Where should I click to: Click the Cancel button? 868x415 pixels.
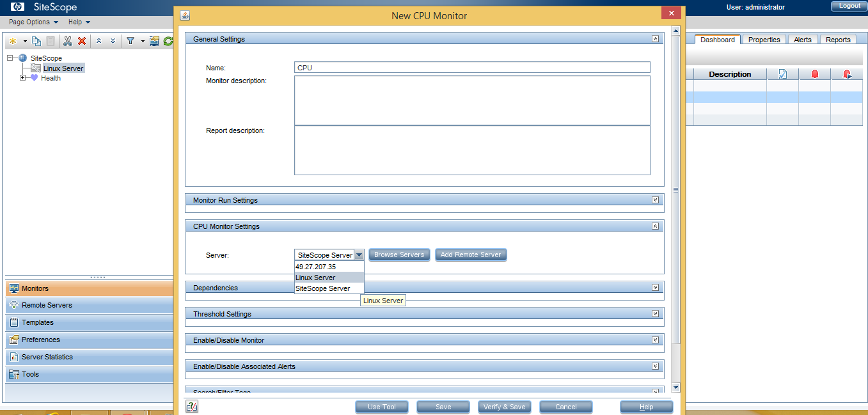click(x=566, y=407)
